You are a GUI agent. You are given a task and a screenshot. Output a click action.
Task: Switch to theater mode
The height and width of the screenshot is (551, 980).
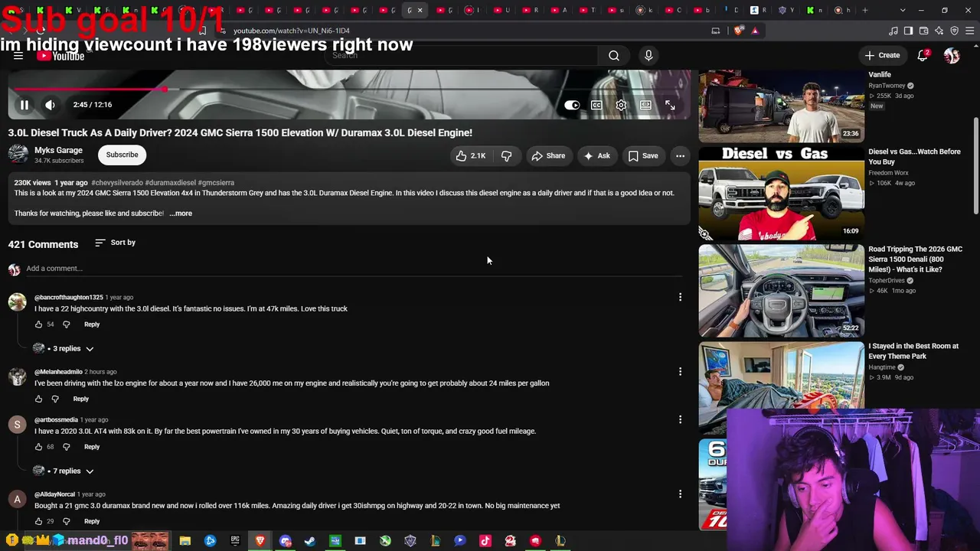[x=645, y=105]
